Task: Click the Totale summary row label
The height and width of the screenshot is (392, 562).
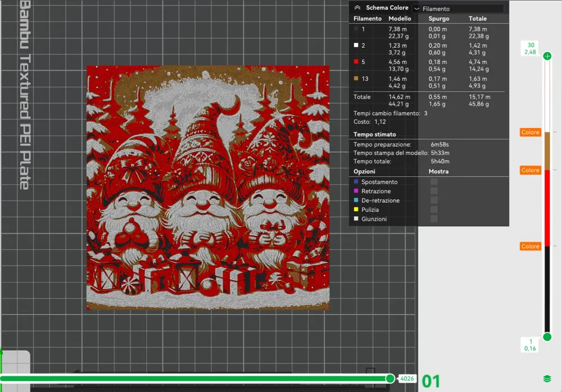Action: 362,97
